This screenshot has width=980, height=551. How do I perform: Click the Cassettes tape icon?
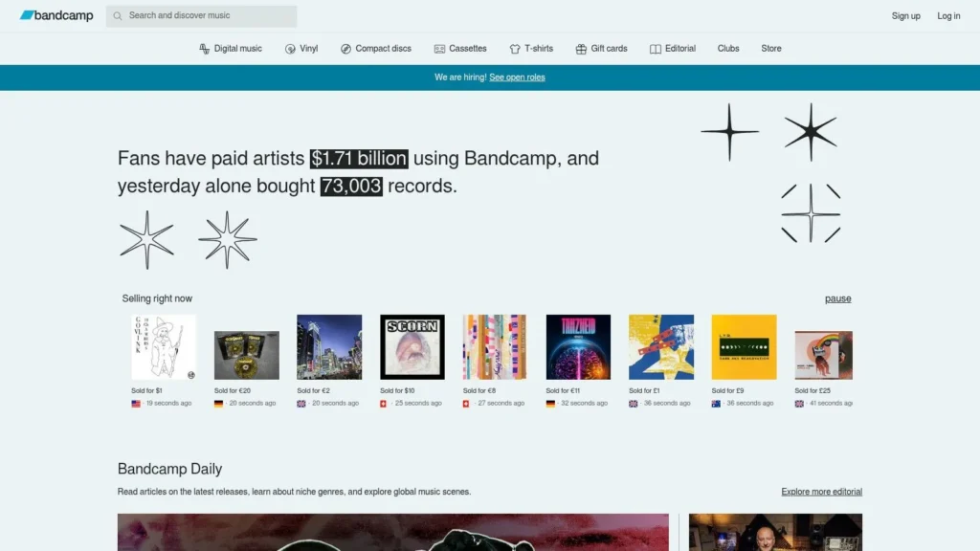pos(439,49)
